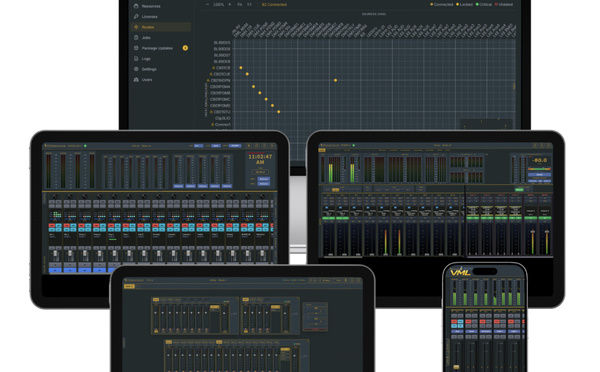Click first channel's pan knob on left tablet
Image resolution: width=600 pixels, height=372 pixels.
tap(55, 196)
